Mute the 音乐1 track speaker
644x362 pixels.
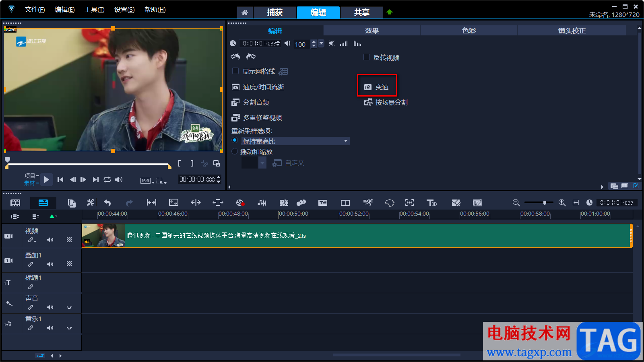tap(50, 328)
